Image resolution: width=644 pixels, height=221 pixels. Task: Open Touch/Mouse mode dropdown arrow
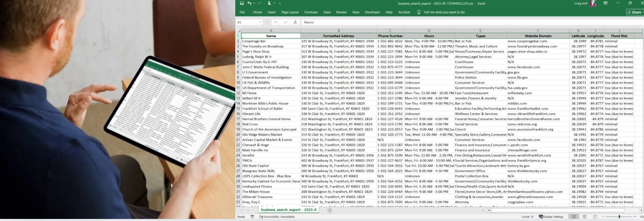(x=274, y=4)
